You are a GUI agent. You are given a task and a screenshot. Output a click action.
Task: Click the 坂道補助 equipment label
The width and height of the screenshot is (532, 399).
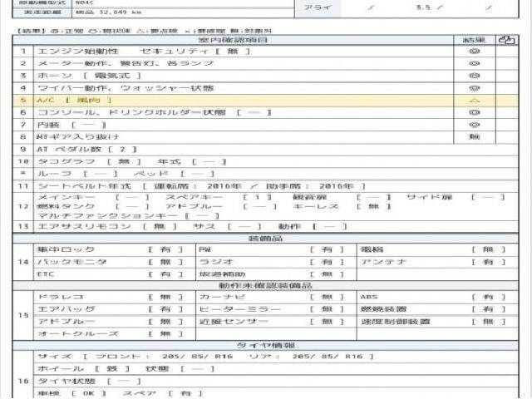(x=222, y=274)
